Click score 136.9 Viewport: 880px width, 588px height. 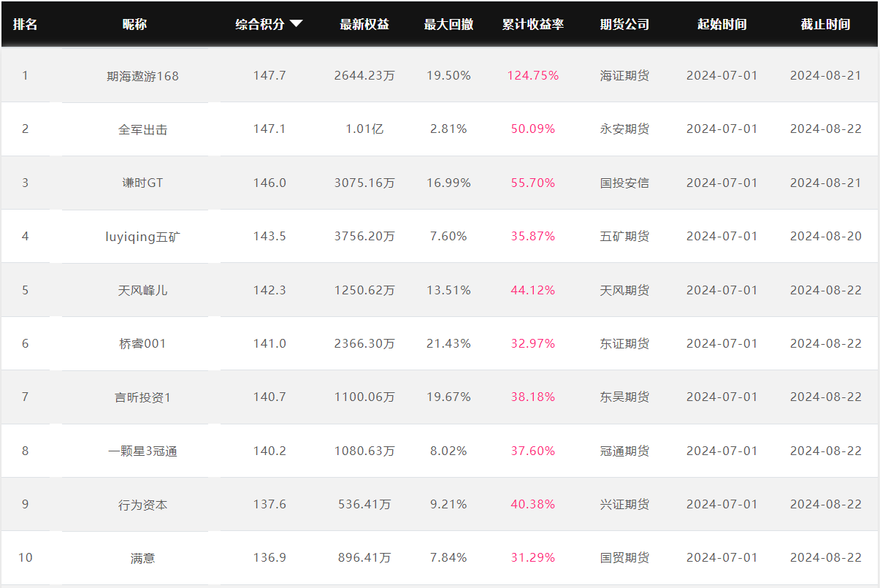pyautogui.click(x=269, y=557)
